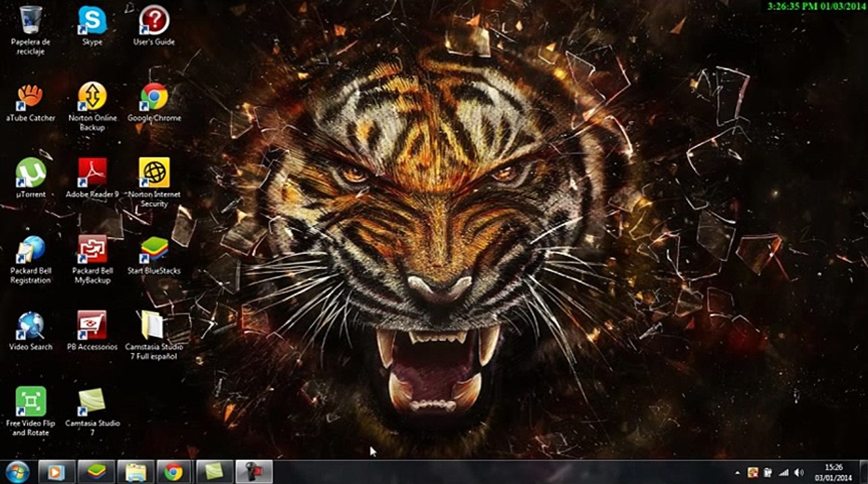Open the User's Guide desktop shortcut
This screenshot has height=484, width=868.
[154, 26]
